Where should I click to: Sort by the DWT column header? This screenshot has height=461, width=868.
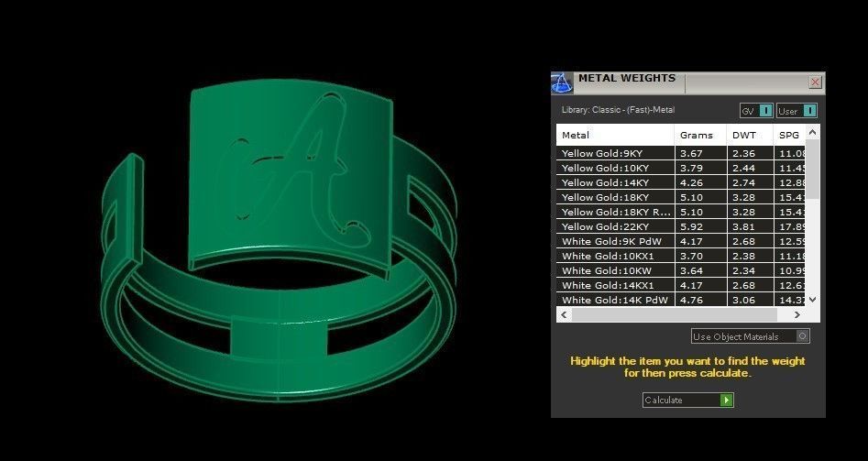point(750,135)
